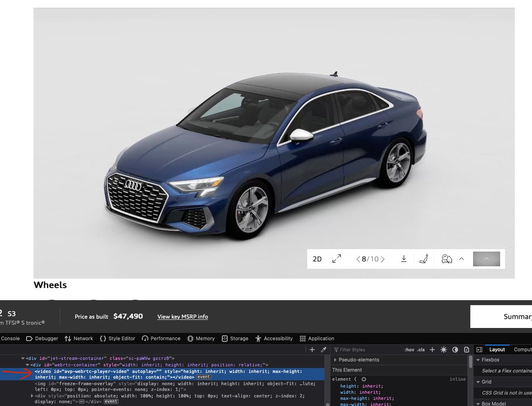Expand the Pseudo-elements section
Viewport: 532px width, 406px height.
tap(335, 360)
